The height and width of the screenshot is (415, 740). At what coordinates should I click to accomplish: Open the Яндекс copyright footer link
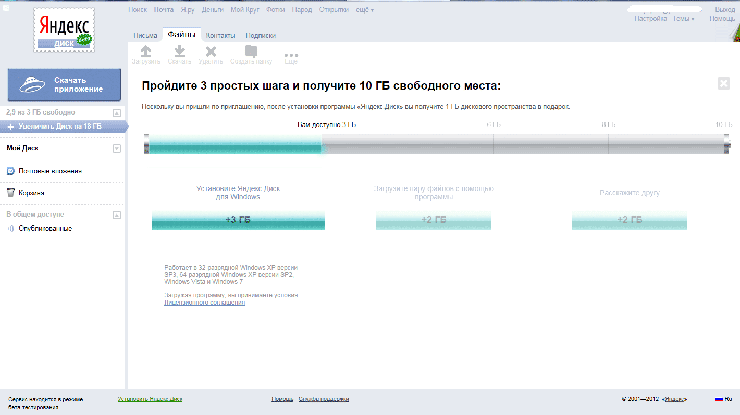point(675,399)
